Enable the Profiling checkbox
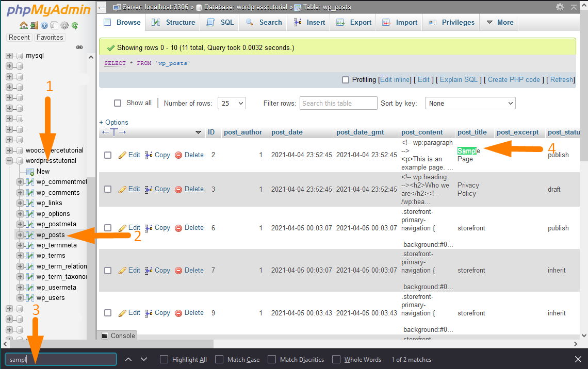 (x=346, y=80)
